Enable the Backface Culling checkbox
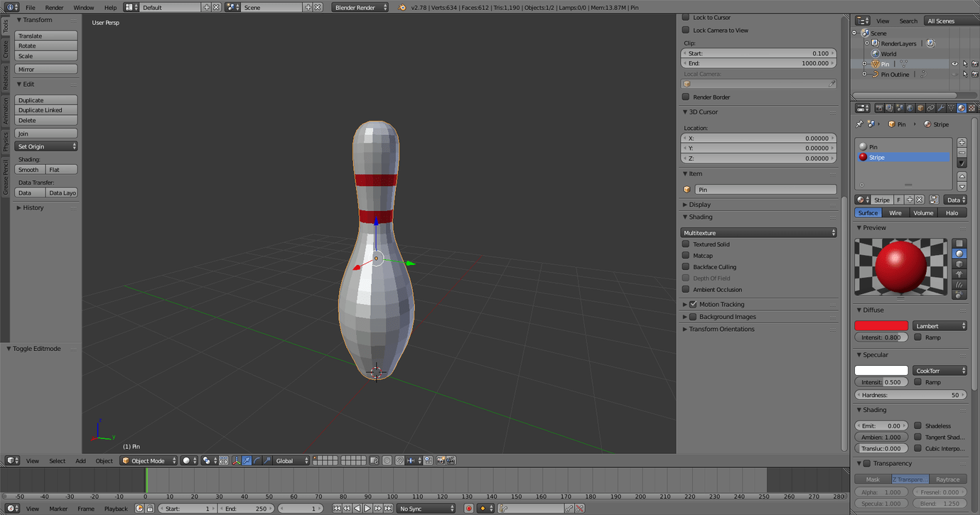Viewport: 980px width, 515px height. tap(686, 267)
